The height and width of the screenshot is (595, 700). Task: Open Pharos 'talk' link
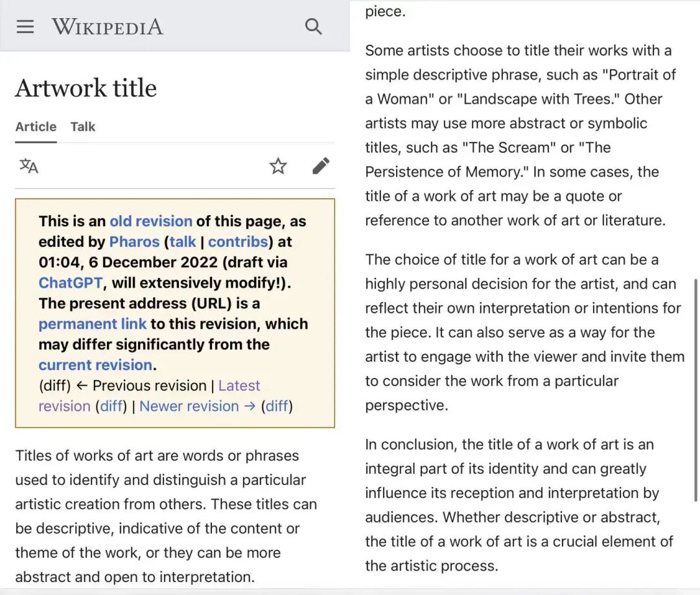point(183,242)
